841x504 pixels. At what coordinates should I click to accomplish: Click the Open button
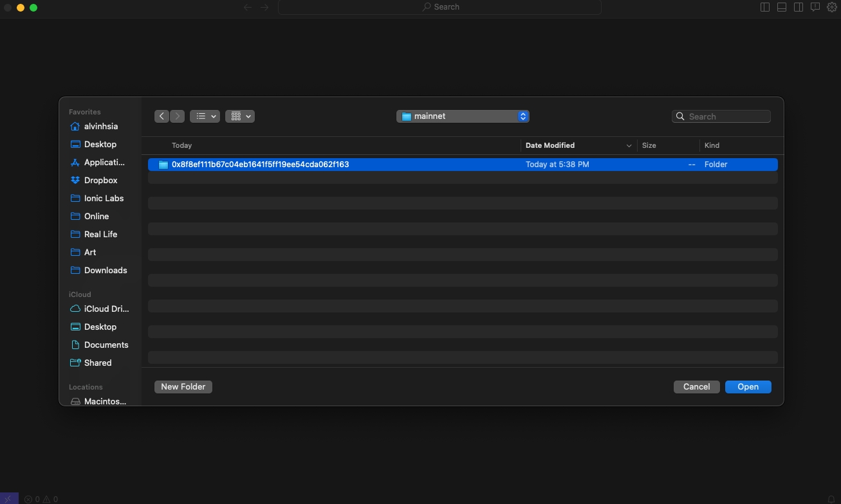point(748,386)
